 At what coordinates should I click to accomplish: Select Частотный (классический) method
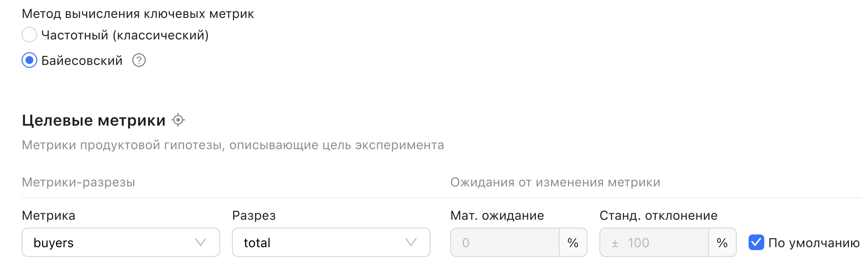(29, 35)
